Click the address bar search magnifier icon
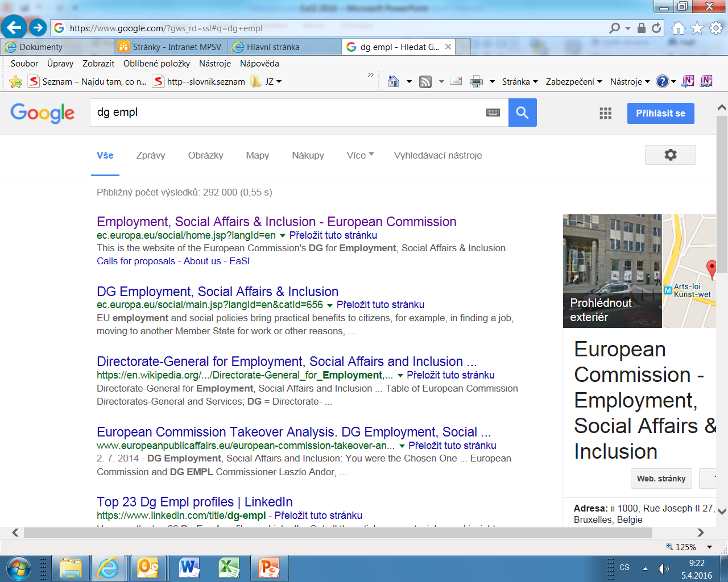Viewport: 728px width, 582px height. click(614, 28)
